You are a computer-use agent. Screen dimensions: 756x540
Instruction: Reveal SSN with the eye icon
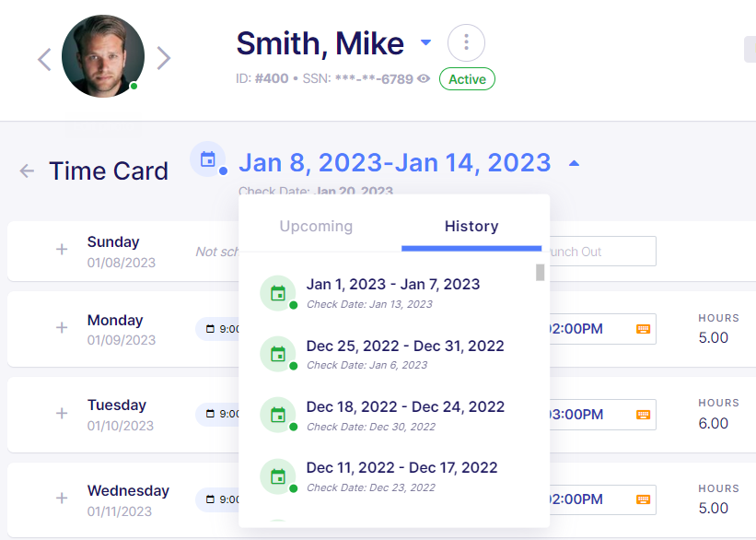tap(424, 79)
